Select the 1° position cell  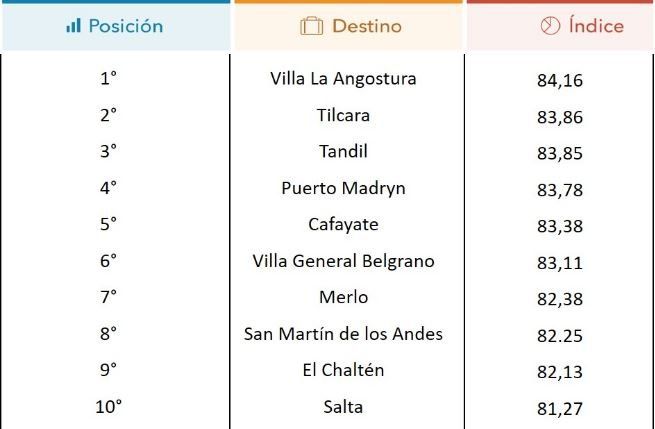[108, 79]
